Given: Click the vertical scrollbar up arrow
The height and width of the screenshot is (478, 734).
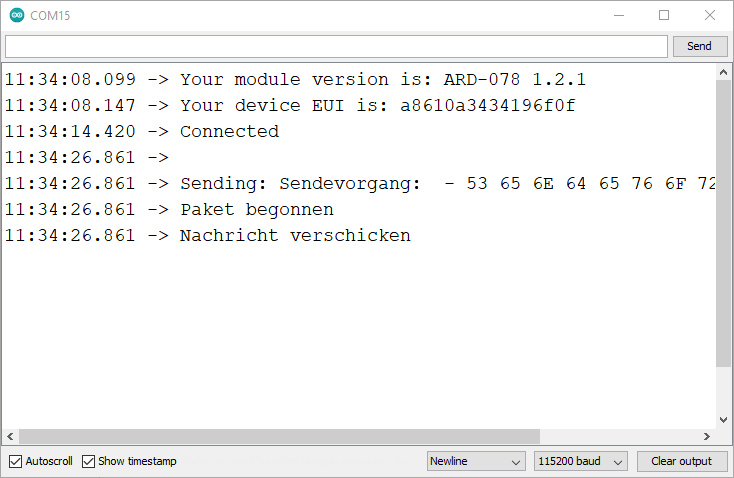Looking at the screenshot, I should pyautogui.click(x=723, y=72).
